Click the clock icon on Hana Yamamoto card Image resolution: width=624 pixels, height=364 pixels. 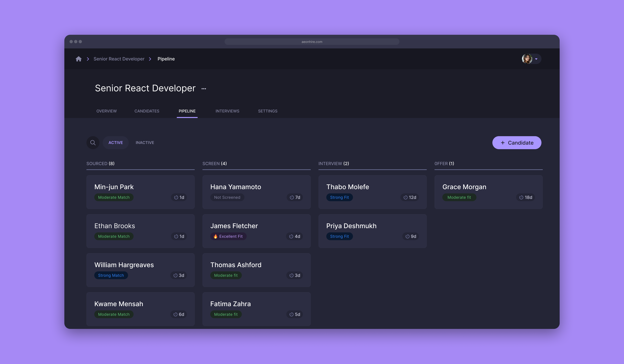click(x=292, y=197)
